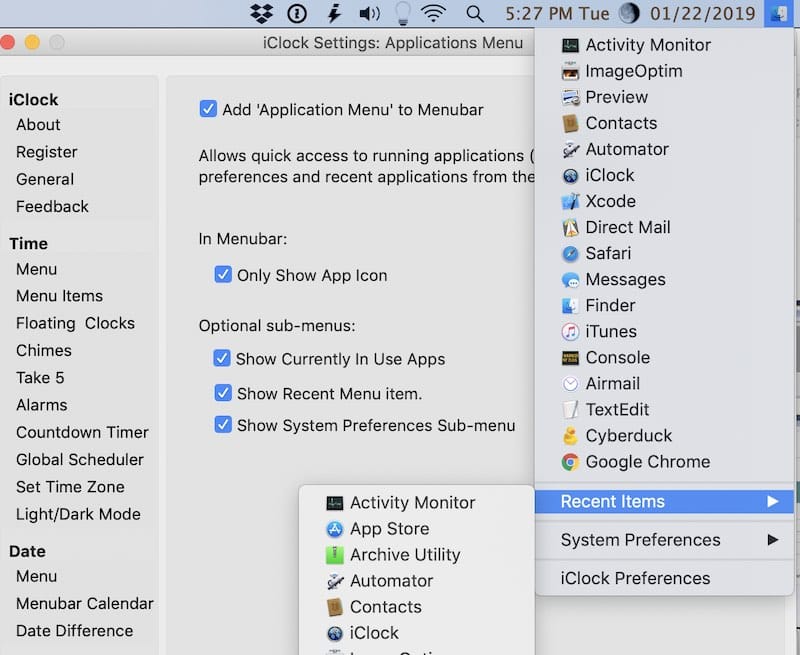Click the lightning bolt menu bar icon
The image size is (800, 655).
tap(334, 14)
